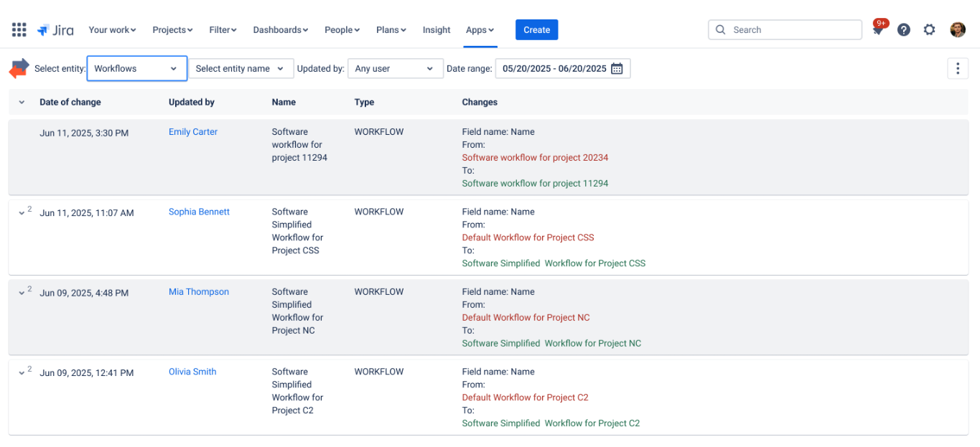Image resolution: width=980 pixels, height=447 pixels.
Task: Click the Name column header
Action: (284, 102)
